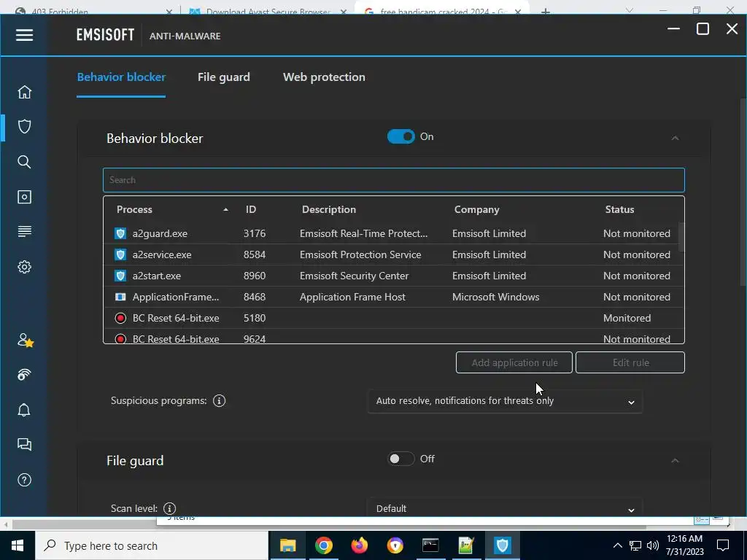Switch to Web protection tab

325,77
